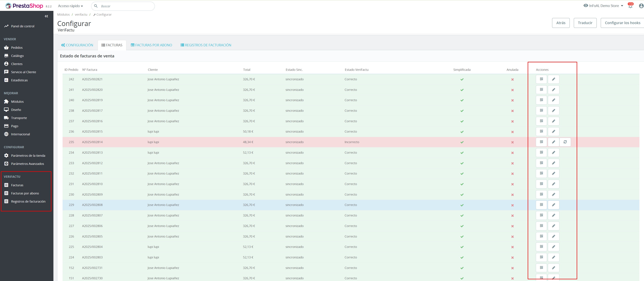
Task: Click edit pencil for invoice A2025/002820
Action: [553, 90]
